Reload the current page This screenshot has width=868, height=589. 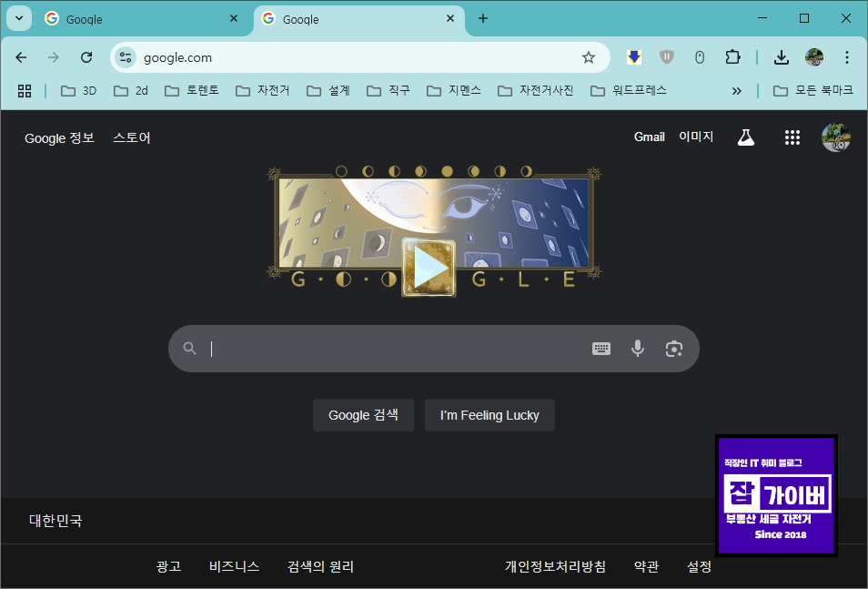tap(86, 57)
